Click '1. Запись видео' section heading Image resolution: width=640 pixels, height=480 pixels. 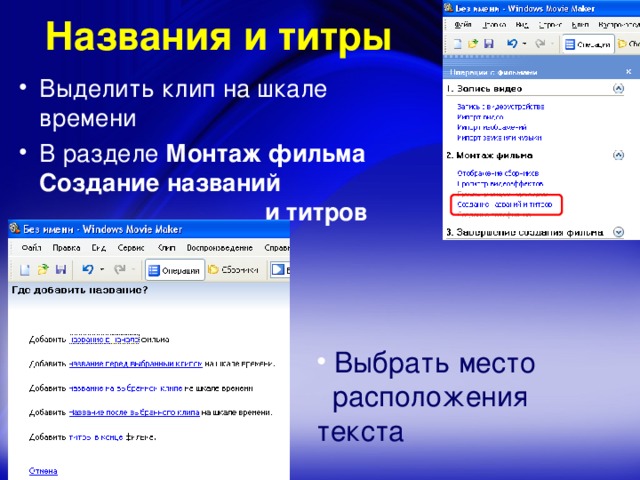tap(484, 89)
